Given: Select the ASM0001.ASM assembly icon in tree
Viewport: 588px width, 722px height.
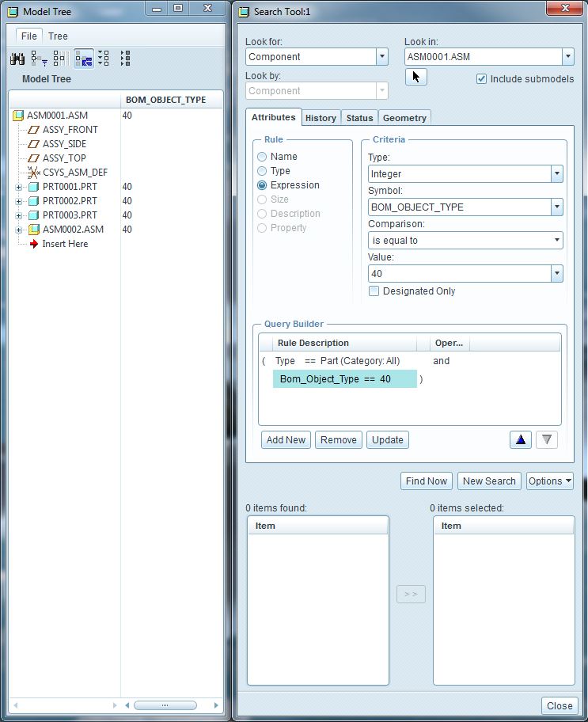Looking at the screenshot, I should pyautogui.click(x=18, y=115).
